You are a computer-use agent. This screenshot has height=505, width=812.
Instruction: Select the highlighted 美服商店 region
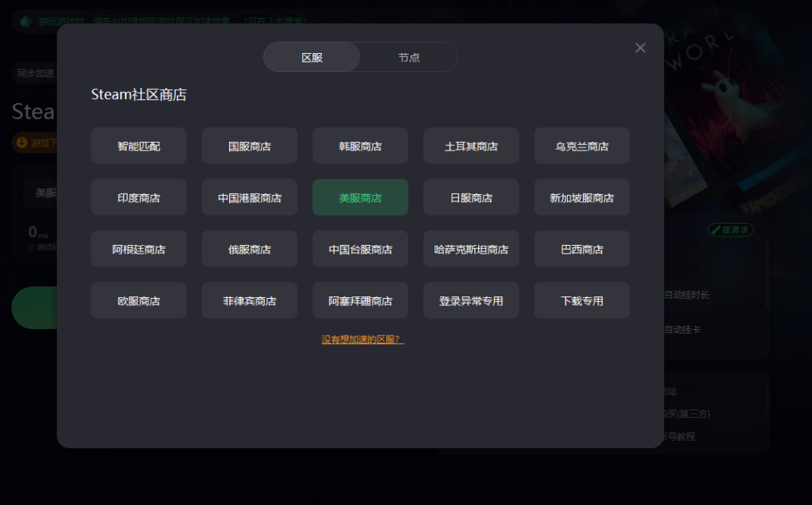[361, 197]
